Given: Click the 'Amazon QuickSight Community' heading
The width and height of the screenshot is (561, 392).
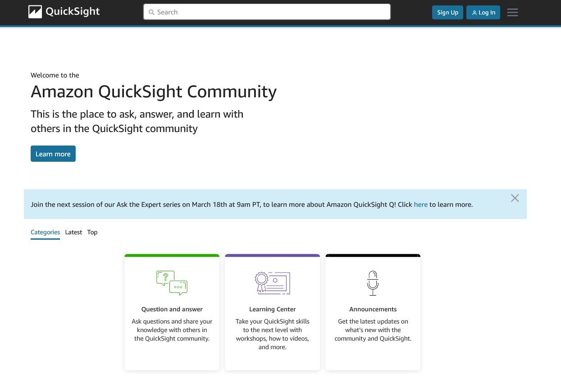Looking at the screenshot, I should (x=154, y=92).
